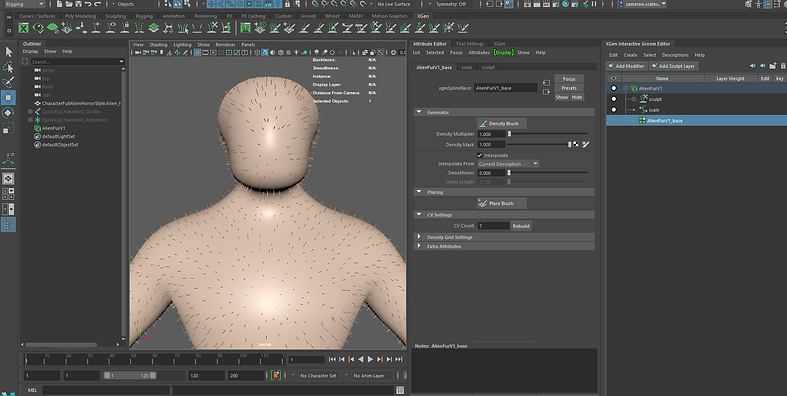Click the viewport grid toggle icon
Image resolution: width=787 pixels, height=396 pixels.
tap(198, 52)
